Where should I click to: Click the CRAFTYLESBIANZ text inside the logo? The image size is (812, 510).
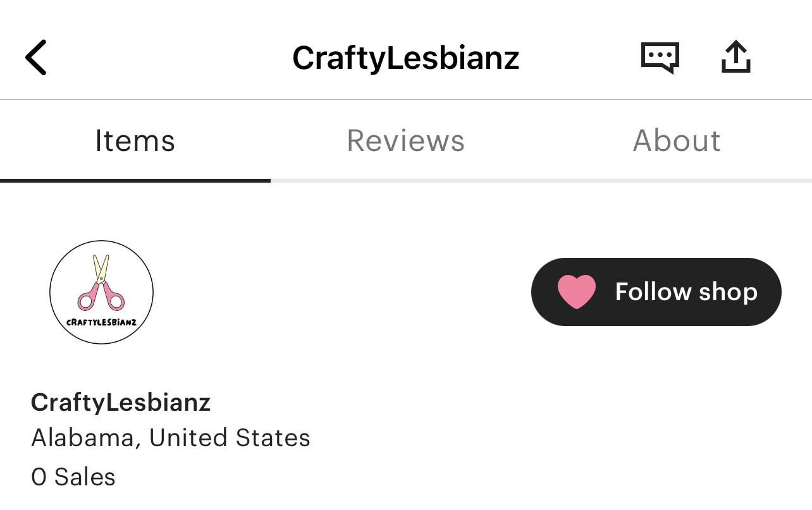click(x=101, y=322)
